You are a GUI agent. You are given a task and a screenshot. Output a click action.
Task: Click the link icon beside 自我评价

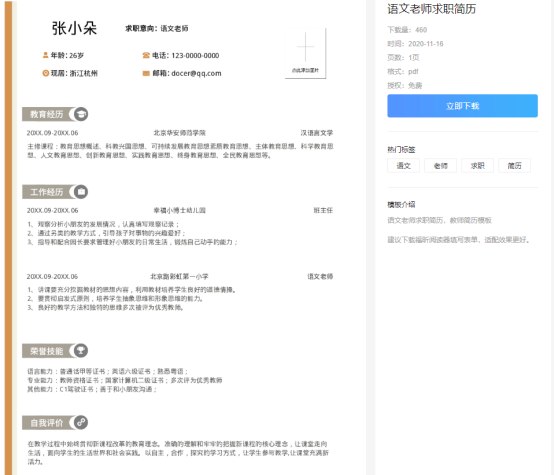click(81, 422)
